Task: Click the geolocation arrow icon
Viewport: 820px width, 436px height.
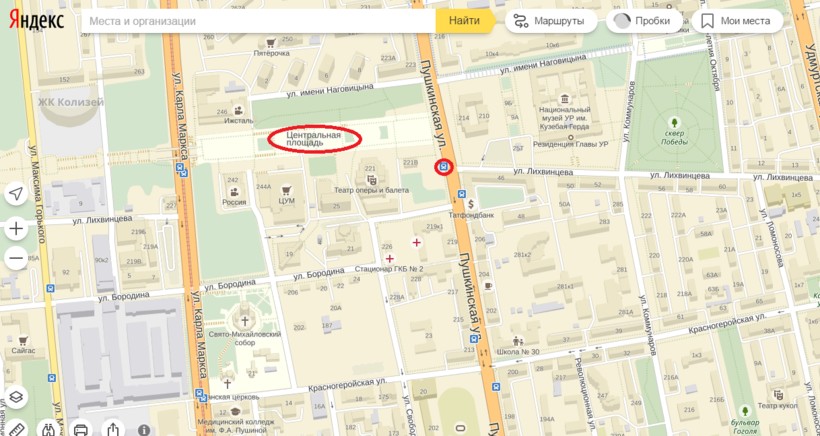Action: click(16, 194)
